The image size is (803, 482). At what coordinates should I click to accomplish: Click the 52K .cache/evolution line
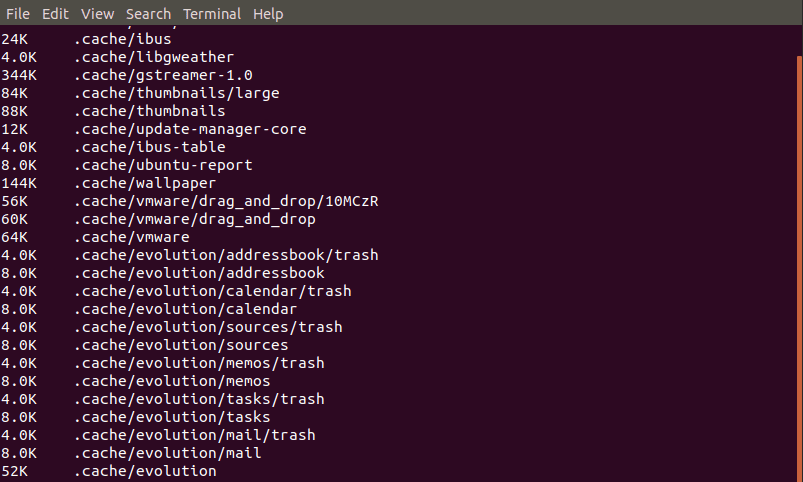pyautogui.click(x=109, y=471)
